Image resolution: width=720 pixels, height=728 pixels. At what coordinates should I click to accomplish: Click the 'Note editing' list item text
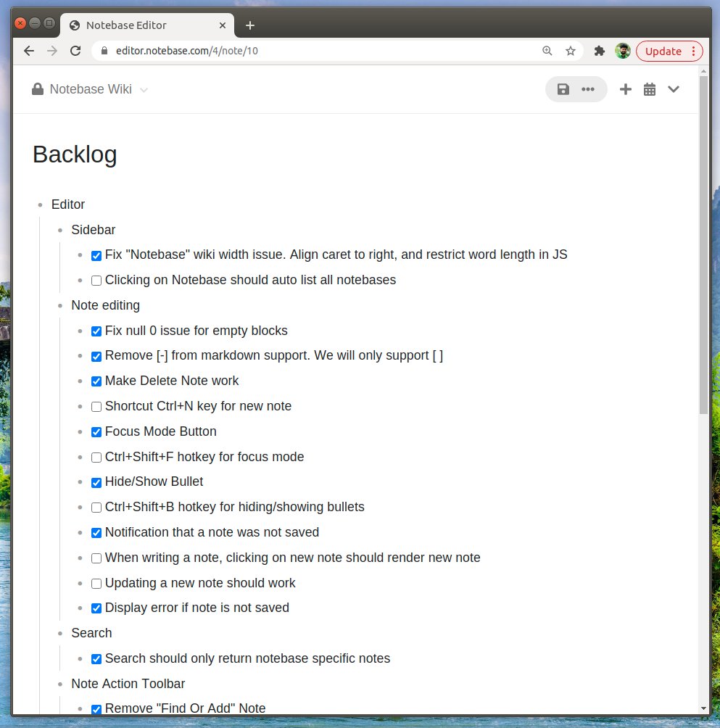click(105, 305)
